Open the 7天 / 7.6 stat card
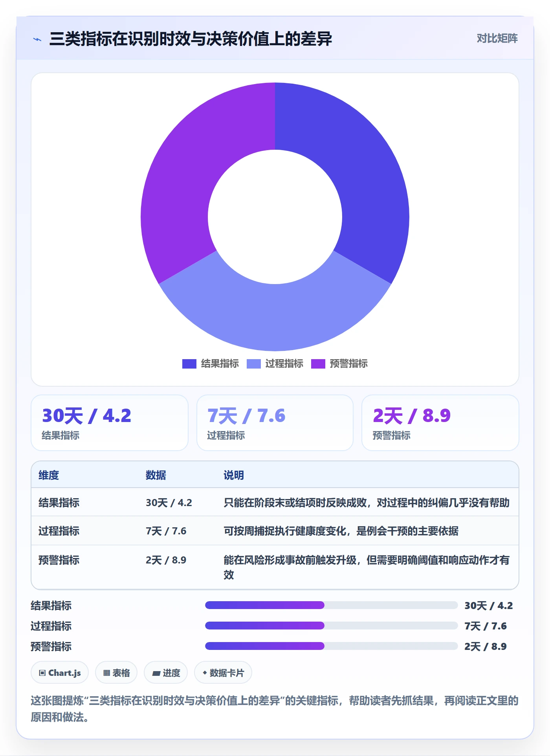 click(275, 423)
